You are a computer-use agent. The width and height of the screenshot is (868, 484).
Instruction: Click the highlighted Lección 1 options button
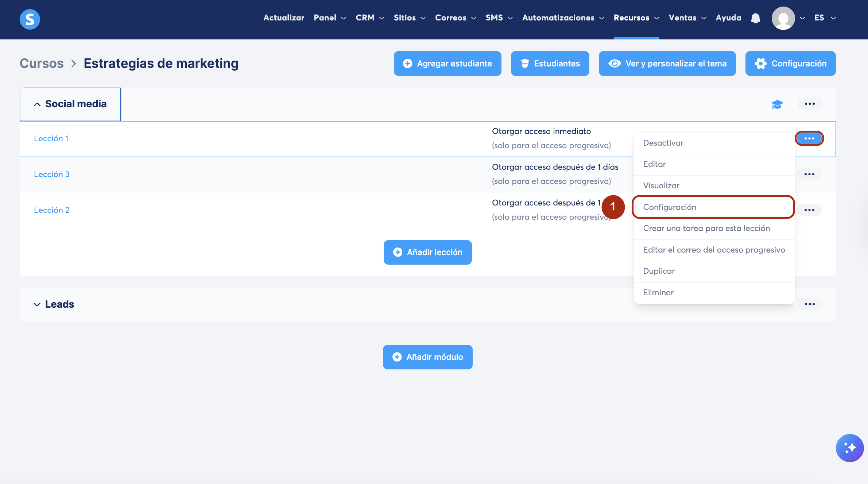coord(809,139)
